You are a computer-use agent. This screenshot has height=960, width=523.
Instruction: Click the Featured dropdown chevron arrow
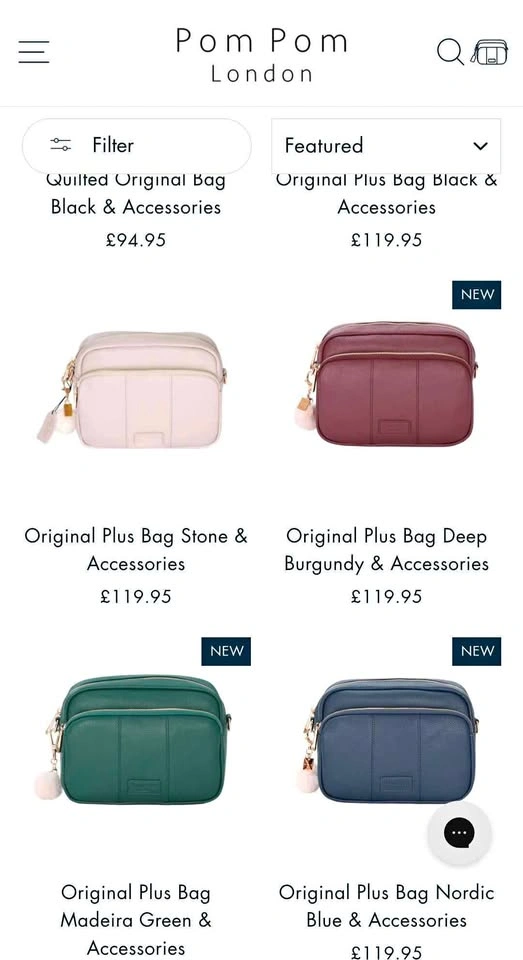click(x=481, y=146)
